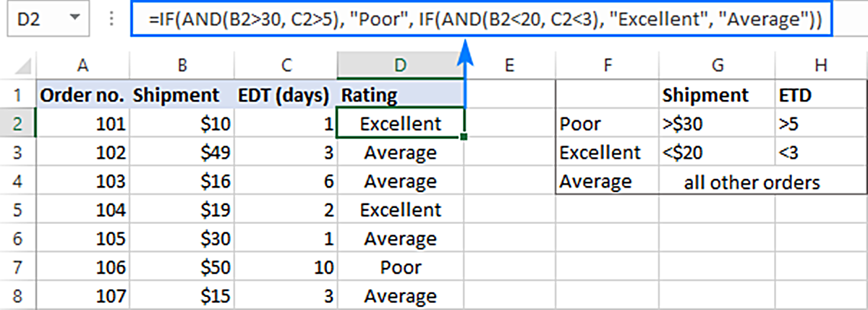Select column G header
This screenshot has width=868, height=310.
click(717, 65)
